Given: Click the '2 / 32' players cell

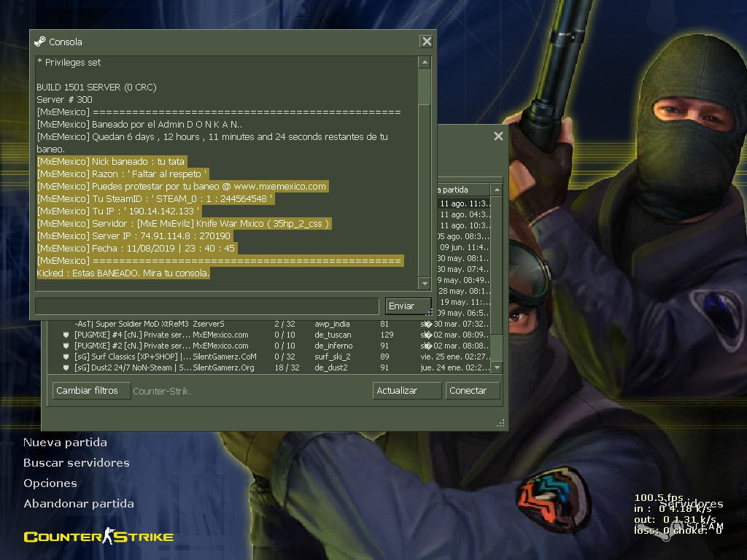Looking at the screenshot, I should 285,324.
